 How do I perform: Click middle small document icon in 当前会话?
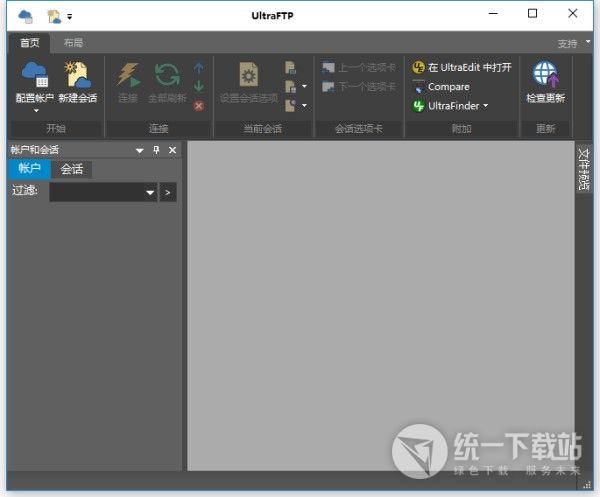290,86
